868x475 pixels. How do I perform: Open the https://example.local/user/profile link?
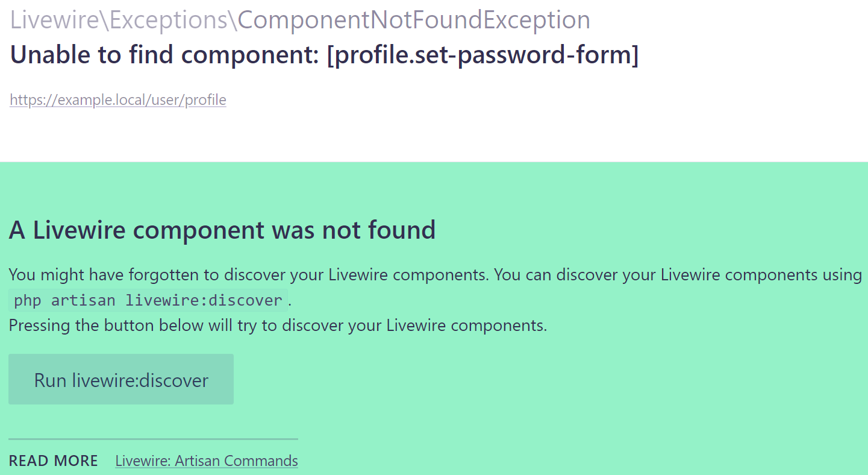coord(117,99)
